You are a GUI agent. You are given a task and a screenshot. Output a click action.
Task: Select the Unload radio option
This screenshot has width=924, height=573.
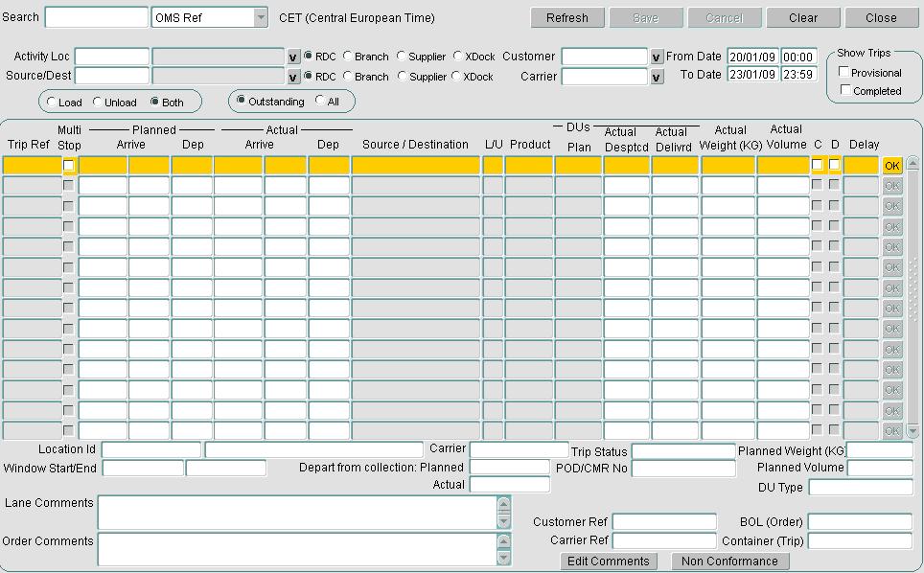point(98,102)
